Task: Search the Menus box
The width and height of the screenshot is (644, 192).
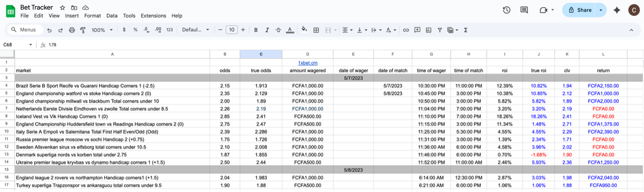Action: pyautogui.click(x=25, y=30)
